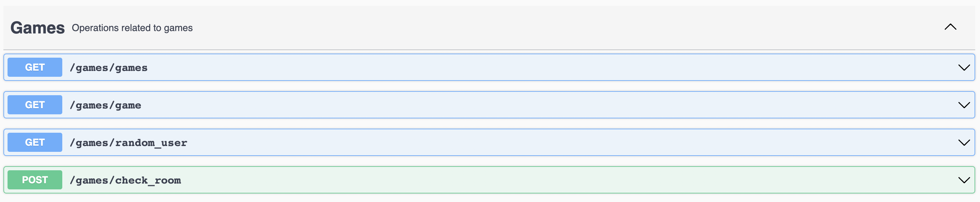Click the green POST badge

(35, 180)
